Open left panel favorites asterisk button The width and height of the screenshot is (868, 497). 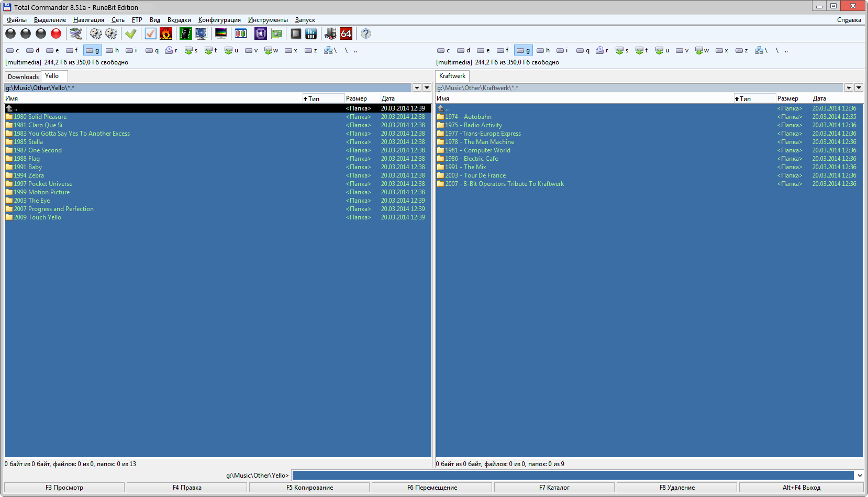coord(417,87)
